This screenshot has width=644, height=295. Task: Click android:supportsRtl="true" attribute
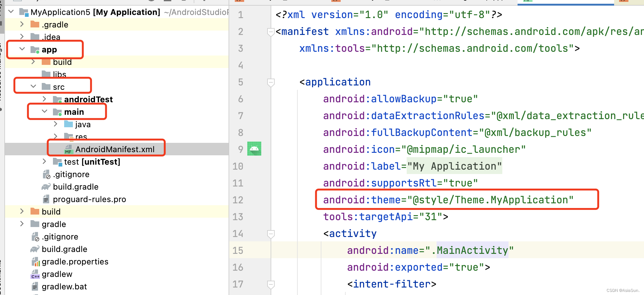coord(400,183)
